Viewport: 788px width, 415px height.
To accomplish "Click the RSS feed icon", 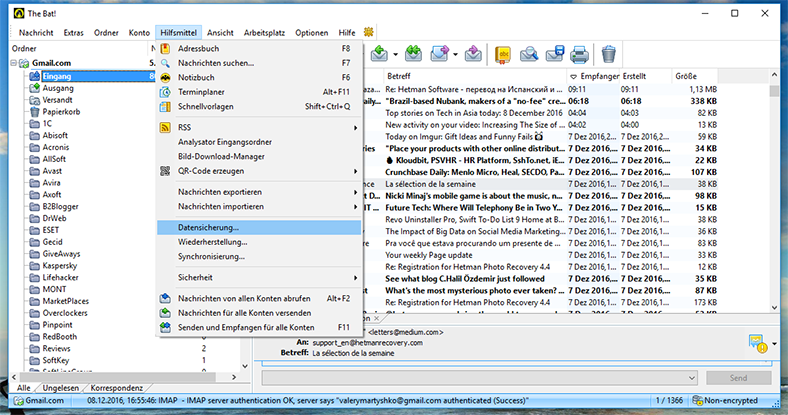I will point(165,128).
